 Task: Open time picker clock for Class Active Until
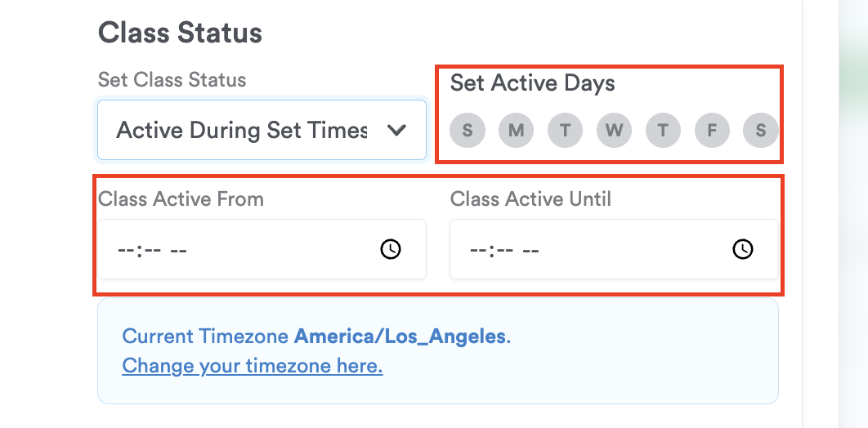click(742, 249)
